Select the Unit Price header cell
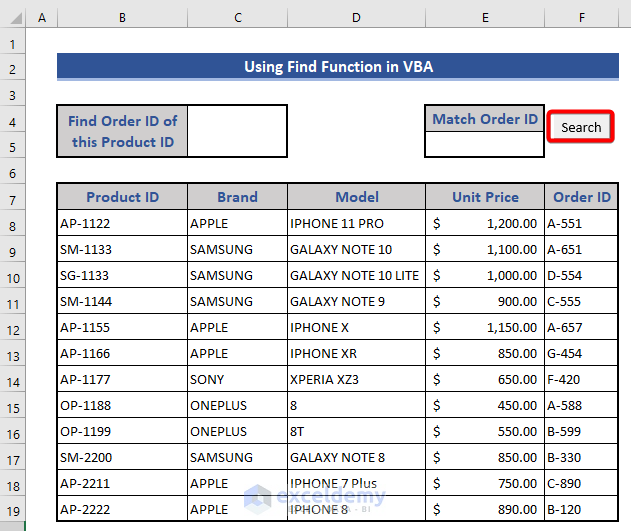This screenshot has width=631, height=531. (x=484, y=197)
